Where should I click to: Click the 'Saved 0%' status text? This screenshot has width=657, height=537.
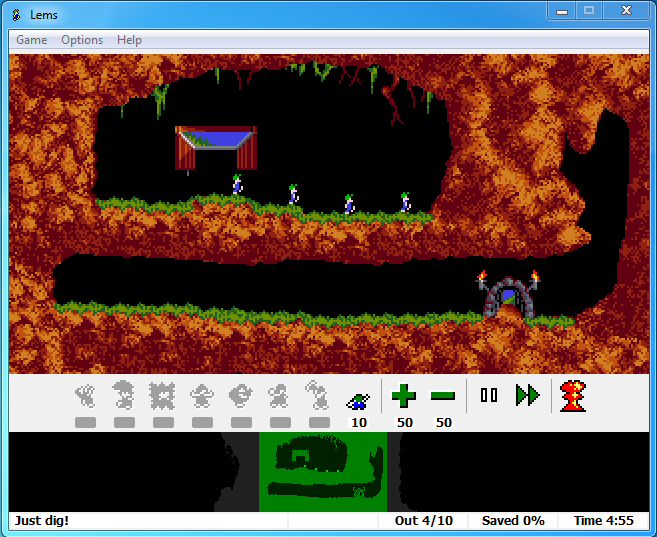click(x=513, y=521)
